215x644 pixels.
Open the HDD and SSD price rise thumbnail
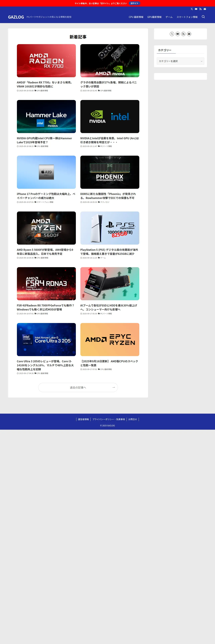coord(110,284)
